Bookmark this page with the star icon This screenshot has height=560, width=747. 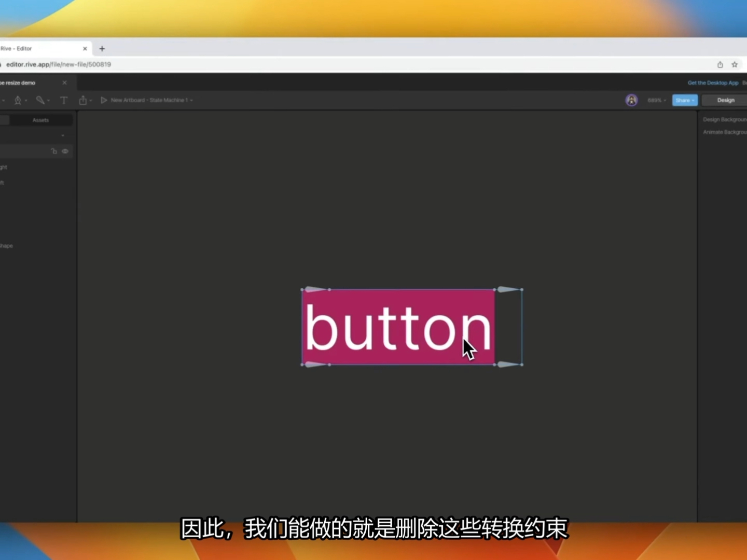click(735, 64)
